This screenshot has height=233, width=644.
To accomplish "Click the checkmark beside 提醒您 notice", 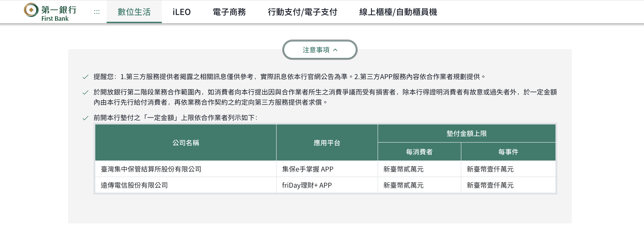I will (x=86, y=77).
